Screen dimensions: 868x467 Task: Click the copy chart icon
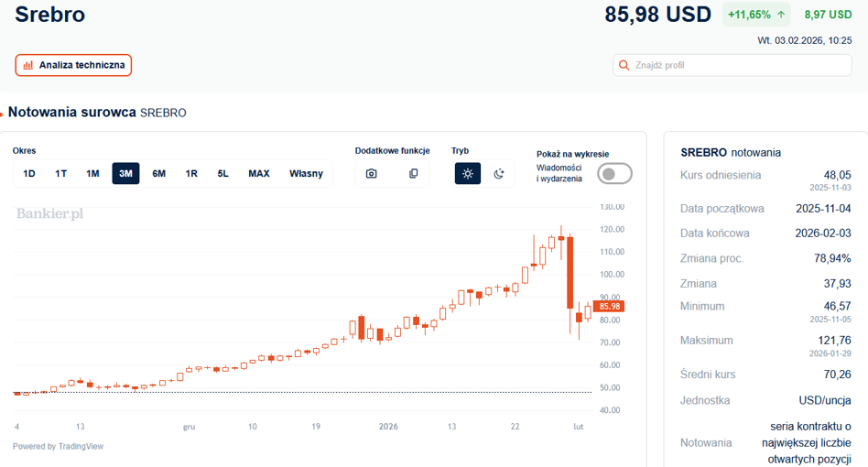[413, 174]
